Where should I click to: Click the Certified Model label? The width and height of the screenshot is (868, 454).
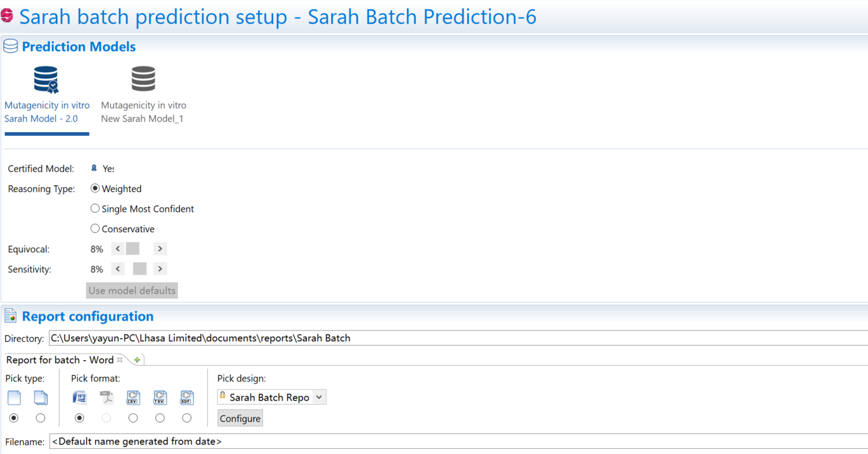pos(41,168)
